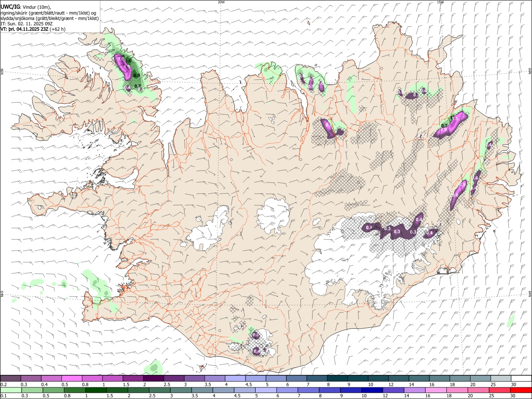Click the valid time 'VT: þri. 04.11.2025 23Z (+62 h)'
The width and height of the screenshot is (532, 399).
(33, 29)
